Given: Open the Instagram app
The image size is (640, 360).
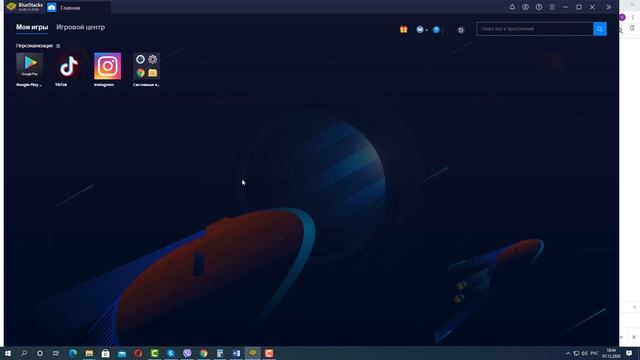Looking at the screenshot, I should (107, 66).
